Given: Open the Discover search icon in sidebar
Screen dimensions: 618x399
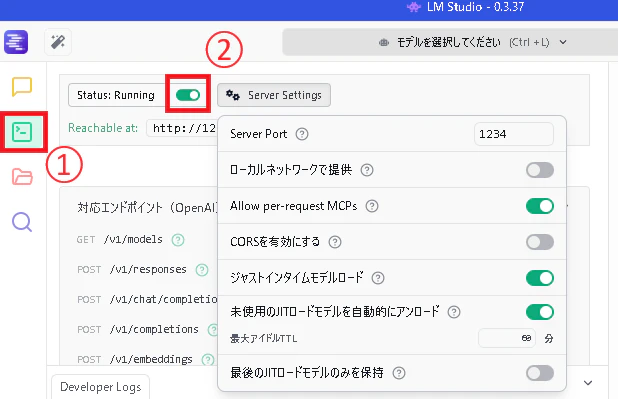Looking at the screenshot, I should 22,222.
